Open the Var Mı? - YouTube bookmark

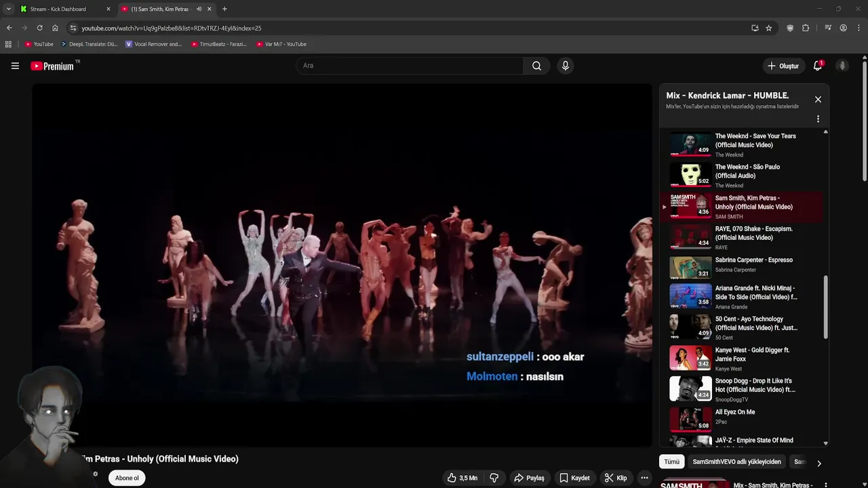click(x=281, y=44)
